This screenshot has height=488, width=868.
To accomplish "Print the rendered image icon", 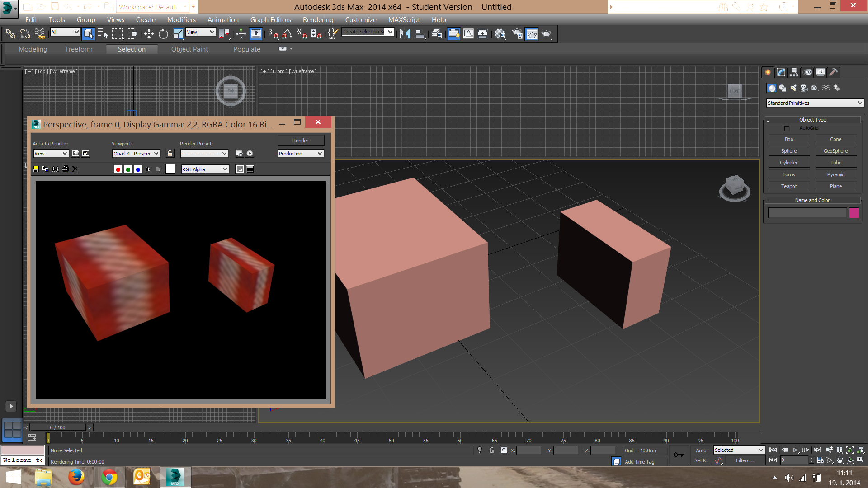I will [66, 169].
